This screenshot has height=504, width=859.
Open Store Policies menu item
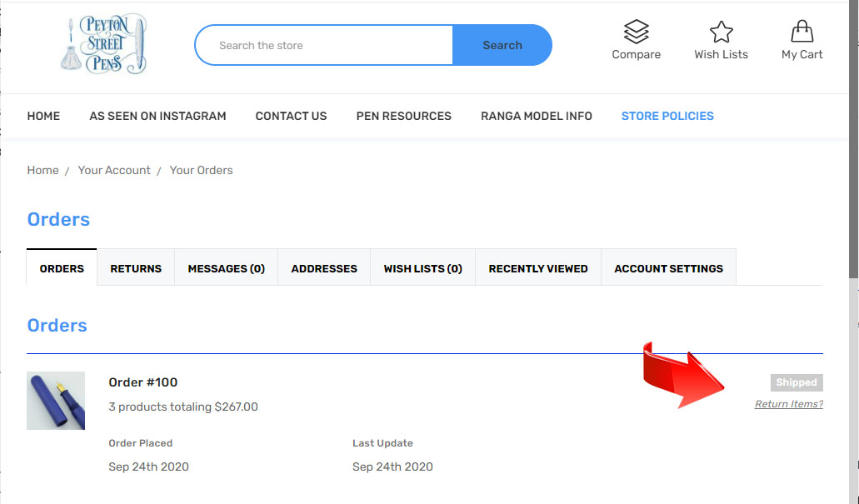click(667, 116)
